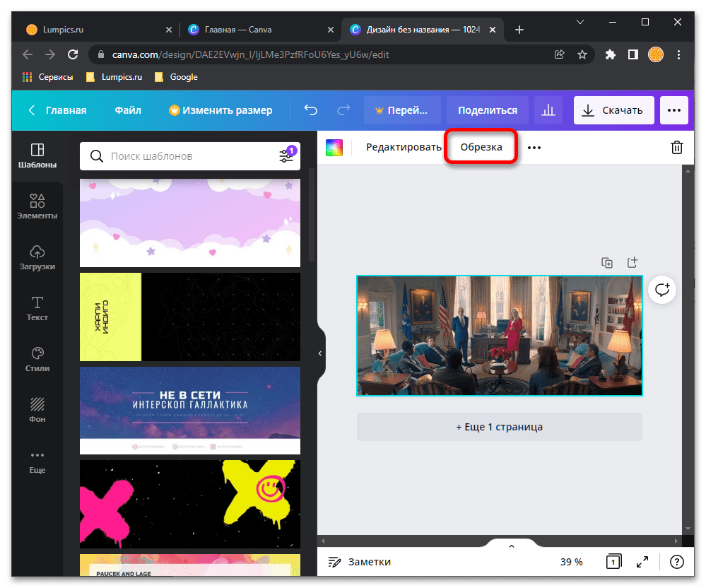Screen dimensions: 706x588
Task: Click the browser address bar URL
Action: (250, 55)
